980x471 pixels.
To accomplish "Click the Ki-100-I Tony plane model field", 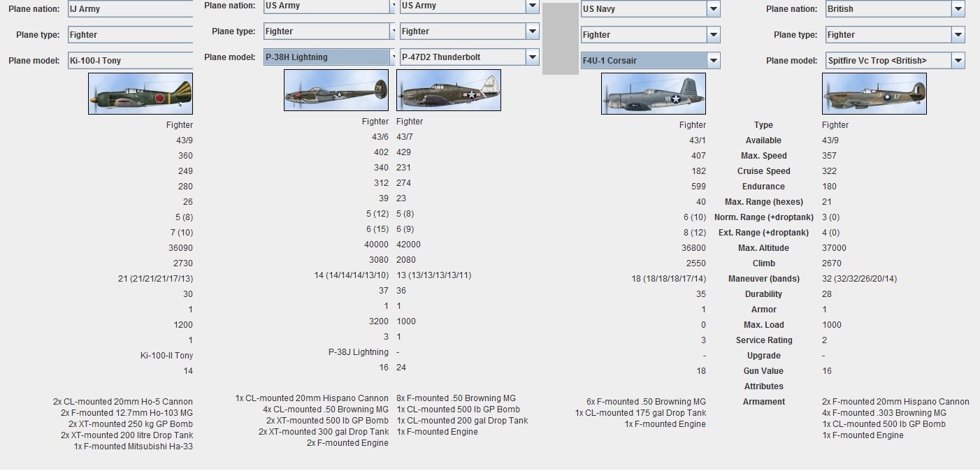I will [130, 61].
